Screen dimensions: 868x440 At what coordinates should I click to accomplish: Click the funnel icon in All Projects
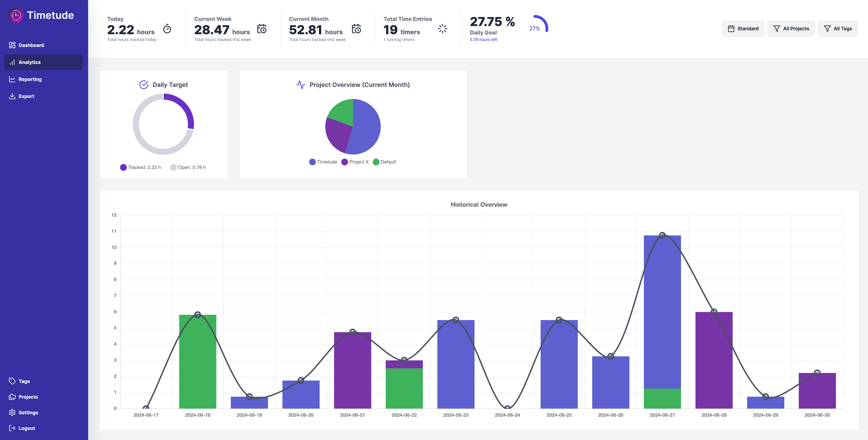pyautogui.click(x=777, y=29)
